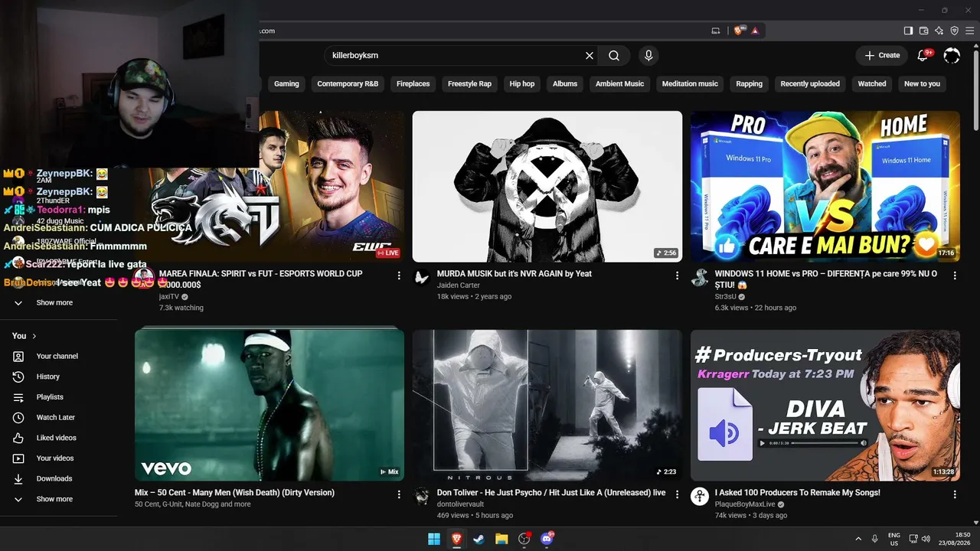Open the three-dot menu for 100 Producers video
Screen dimensions: 980x551
955,494
